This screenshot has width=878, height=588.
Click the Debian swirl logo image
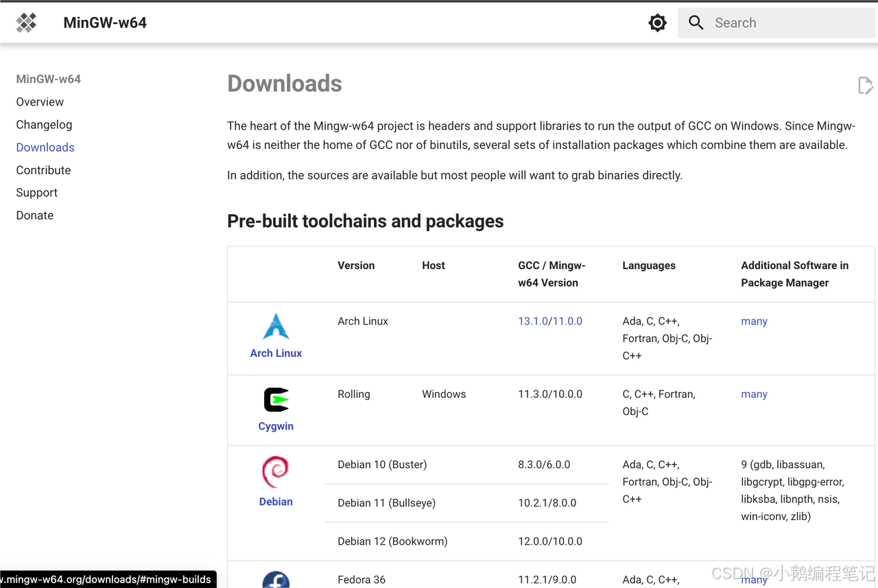276,473
